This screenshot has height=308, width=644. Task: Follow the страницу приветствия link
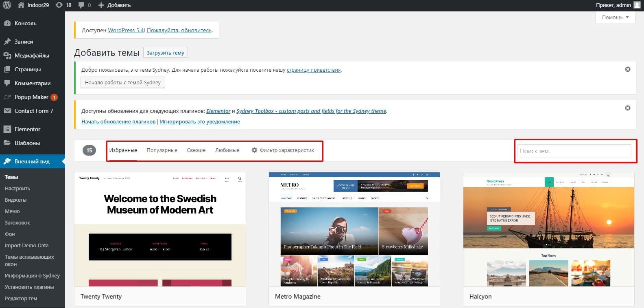314,70
